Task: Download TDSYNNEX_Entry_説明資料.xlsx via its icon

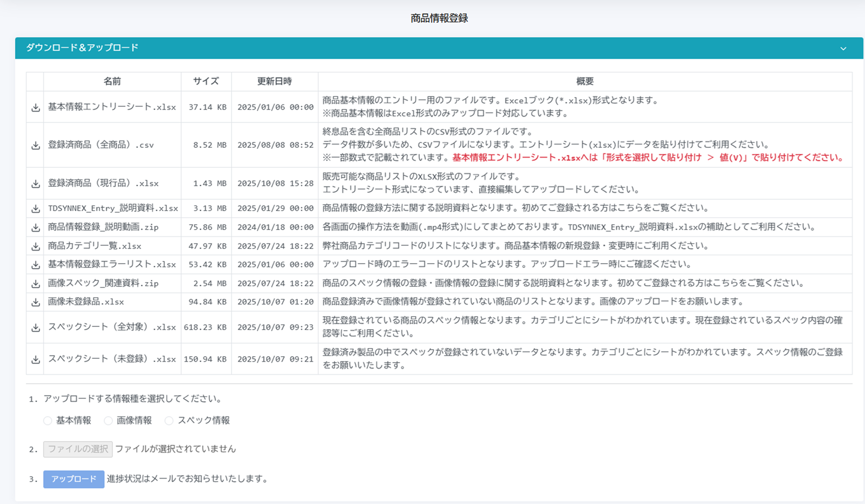Action: point(36,209)
